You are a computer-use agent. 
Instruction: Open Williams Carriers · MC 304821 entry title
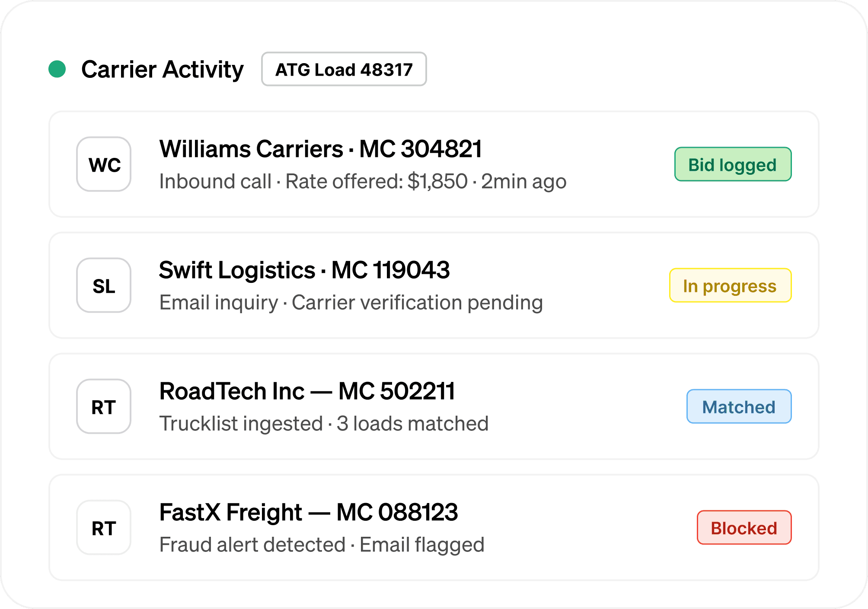(x=320, y=149)
